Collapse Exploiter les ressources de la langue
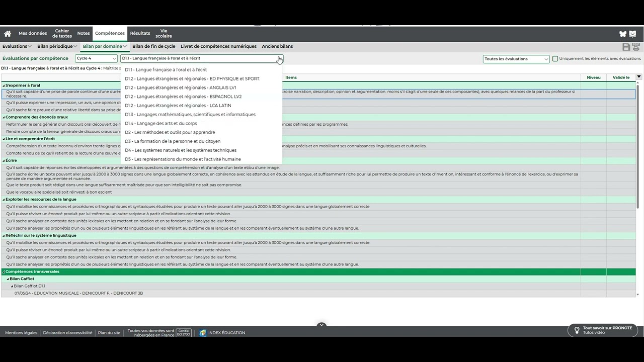 click(4, 199)
